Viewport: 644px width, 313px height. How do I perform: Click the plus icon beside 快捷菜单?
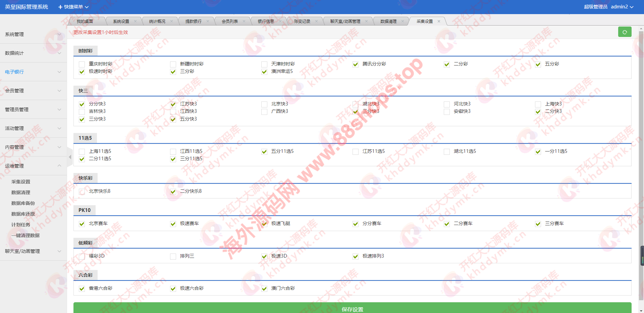point(60,7)
